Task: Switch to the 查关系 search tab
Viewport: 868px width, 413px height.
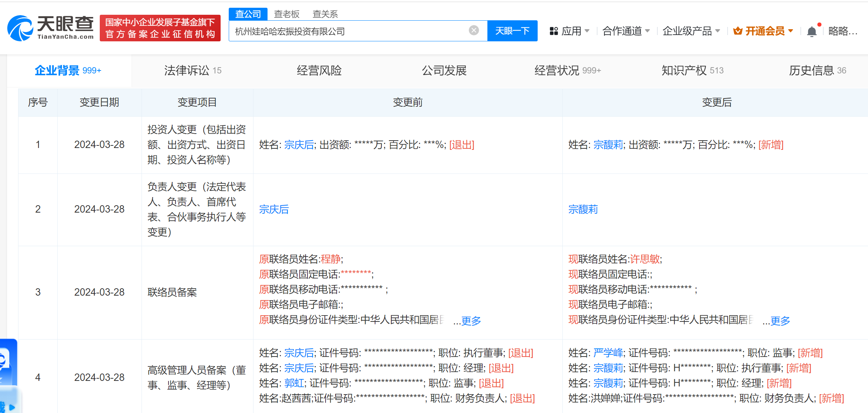Action: pyautogui.click(x=325, y=14)
